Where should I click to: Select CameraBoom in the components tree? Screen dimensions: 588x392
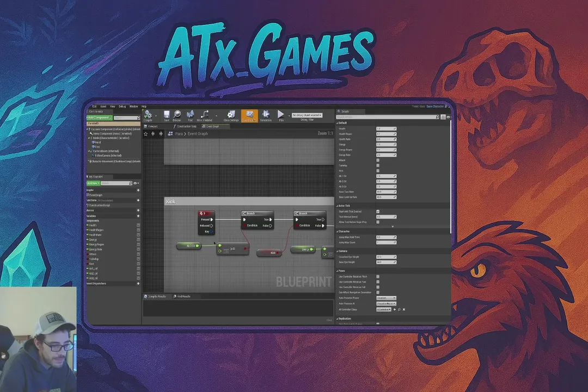click(106, 151)
